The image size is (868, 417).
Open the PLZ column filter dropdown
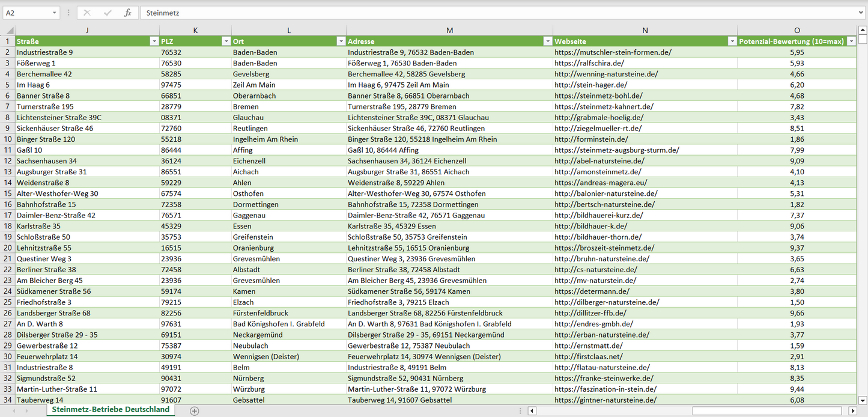click(x=226, y=41)
